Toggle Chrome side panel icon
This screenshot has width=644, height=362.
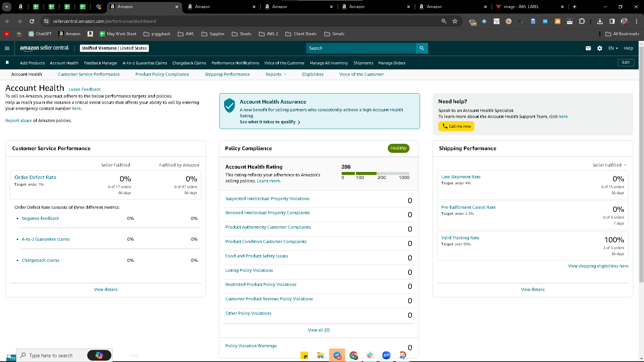612,21
